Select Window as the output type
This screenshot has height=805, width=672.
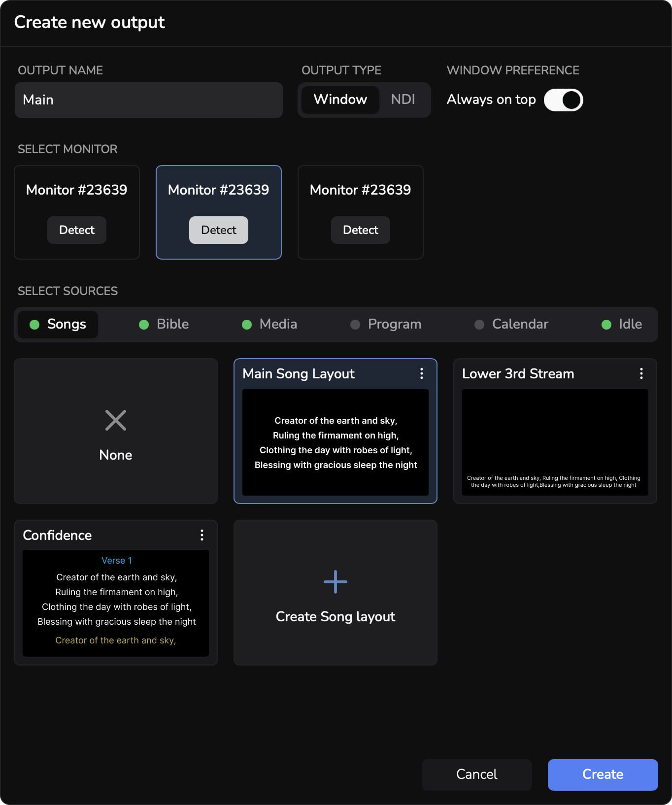[340, 100]
